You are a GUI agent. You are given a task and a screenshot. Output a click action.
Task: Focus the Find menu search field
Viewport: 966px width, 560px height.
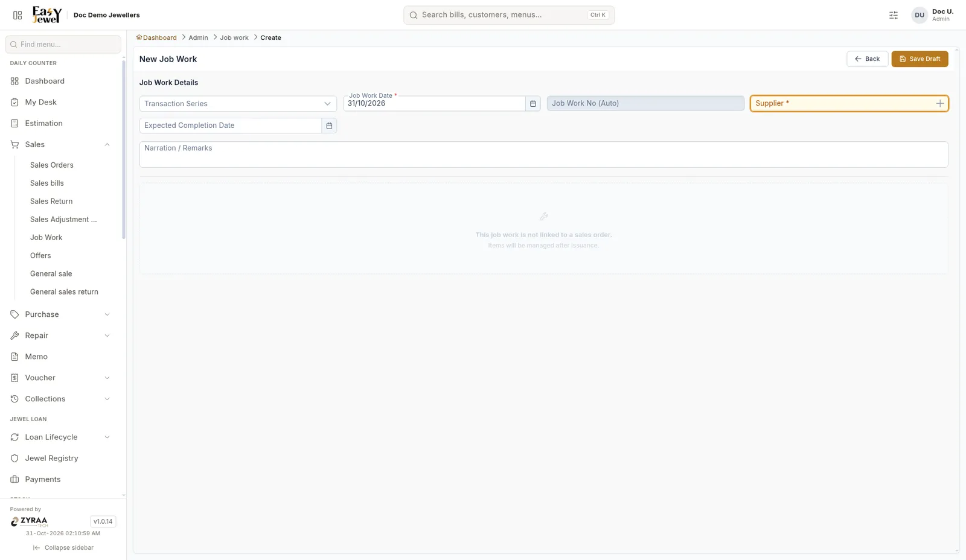click(63, 44)
